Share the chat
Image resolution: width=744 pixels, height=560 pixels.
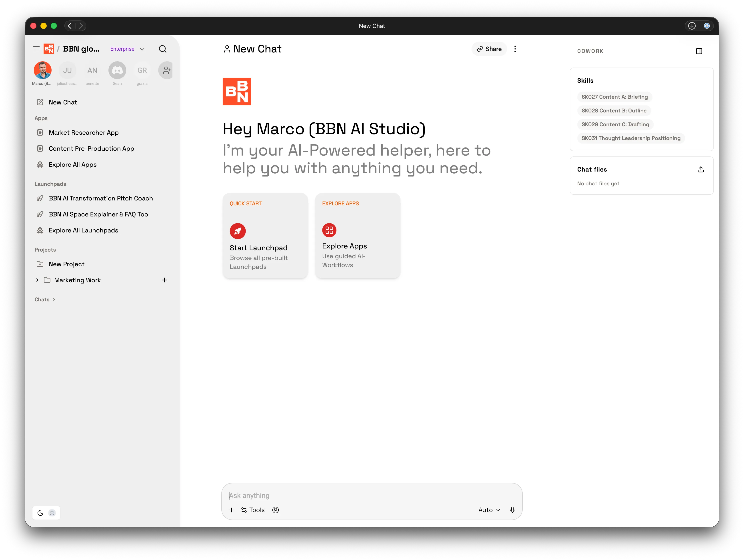coord(489,49)
